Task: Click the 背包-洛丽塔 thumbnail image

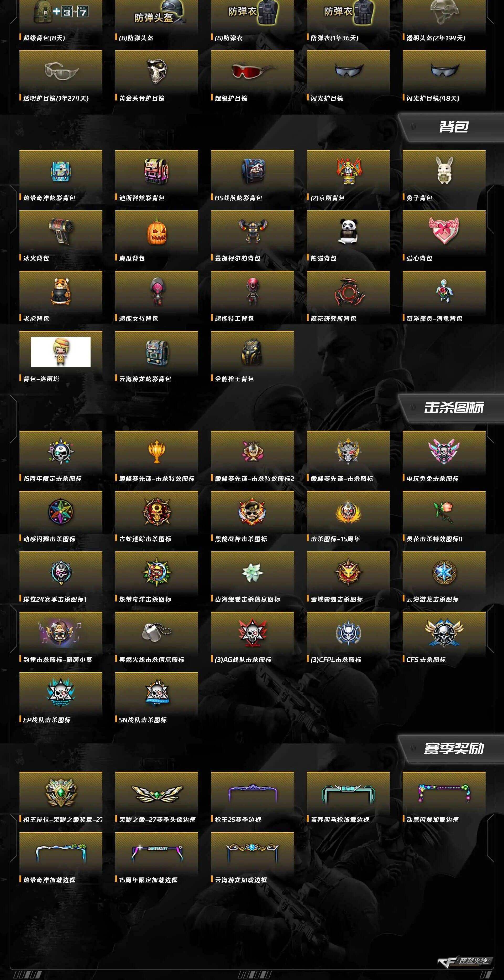Action: click(61, 352)
